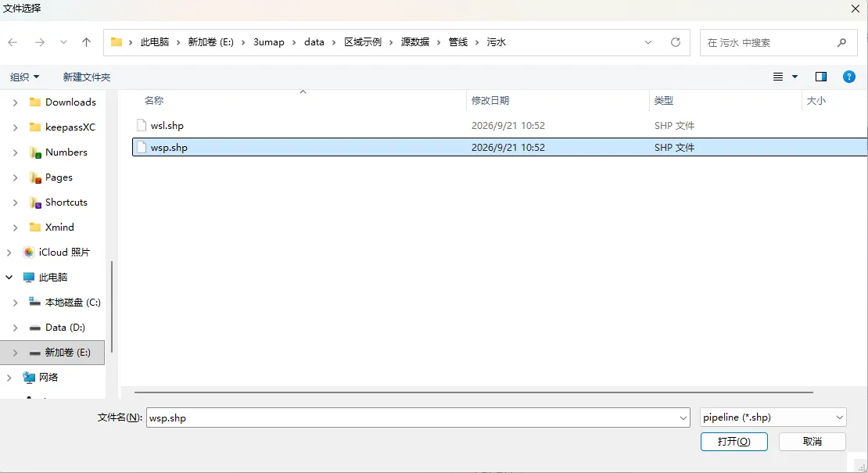Select Data (D:) drive in sidebar
Screen dimensions: 868x473
click(65, 328)
